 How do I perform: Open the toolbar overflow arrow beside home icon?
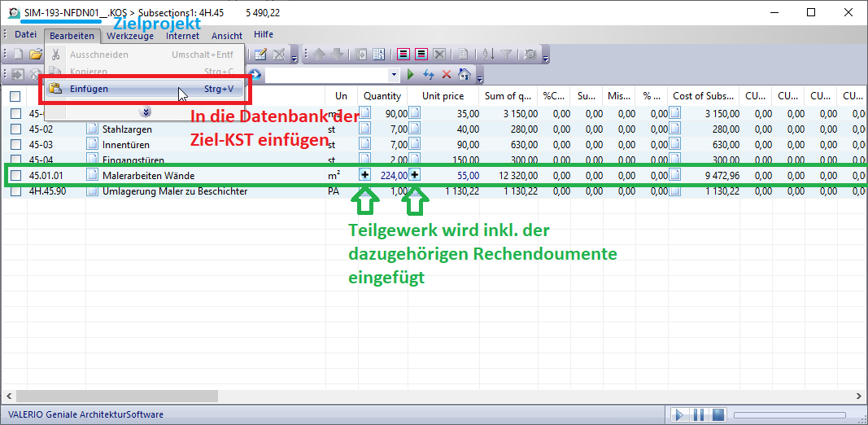point(480,77)
